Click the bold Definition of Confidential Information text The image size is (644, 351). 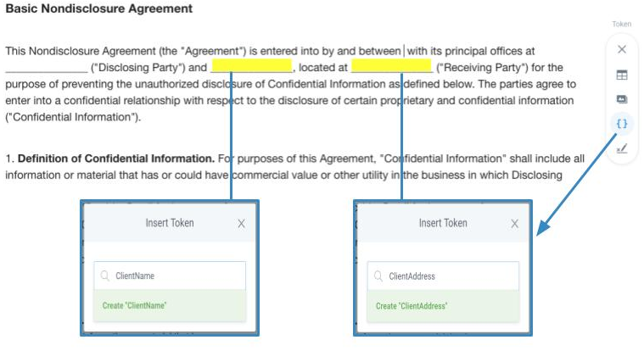[x=116, y=159]
